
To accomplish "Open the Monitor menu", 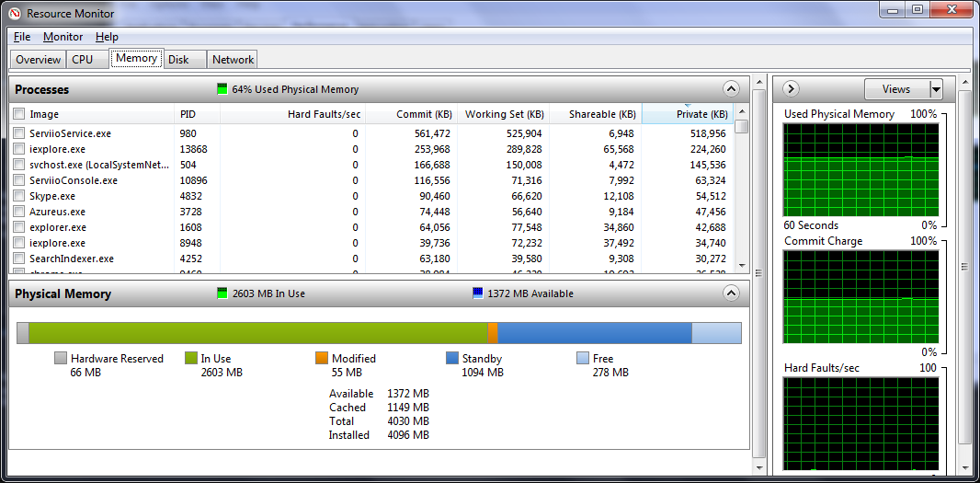I will (x=63, y=37).
